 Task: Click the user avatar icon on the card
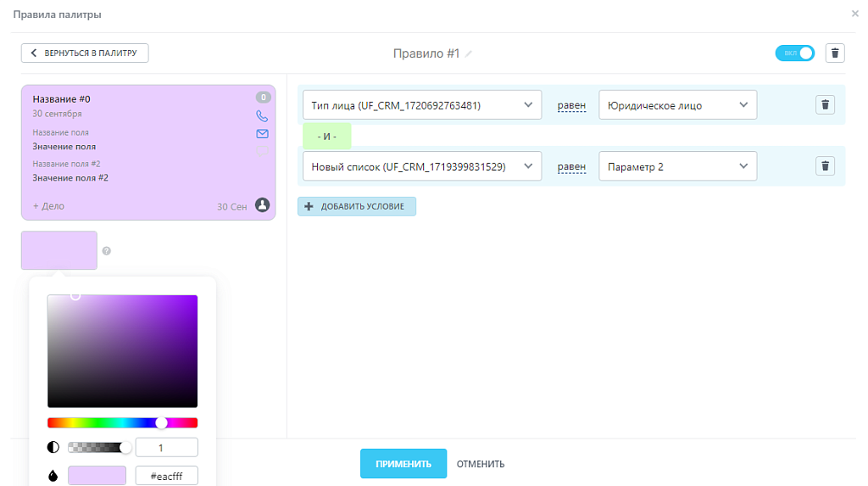coord(262,204)
